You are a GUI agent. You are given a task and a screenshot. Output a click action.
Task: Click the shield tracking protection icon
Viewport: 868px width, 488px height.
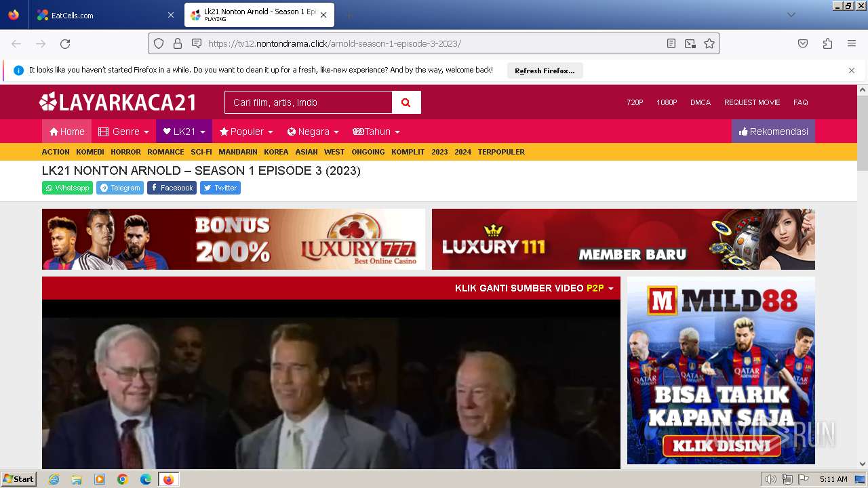159,43
